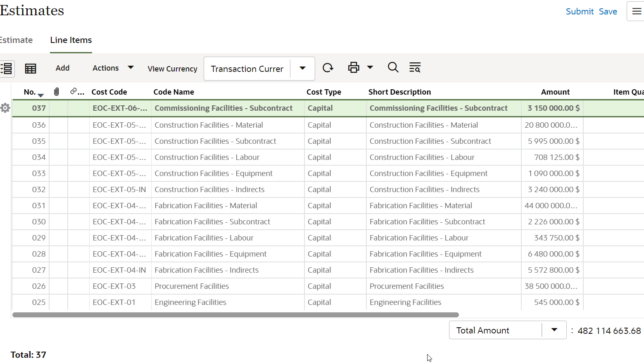
Task: Open the Total Amount dropdown
Action: pyautogui.click(x=554, y=330)
